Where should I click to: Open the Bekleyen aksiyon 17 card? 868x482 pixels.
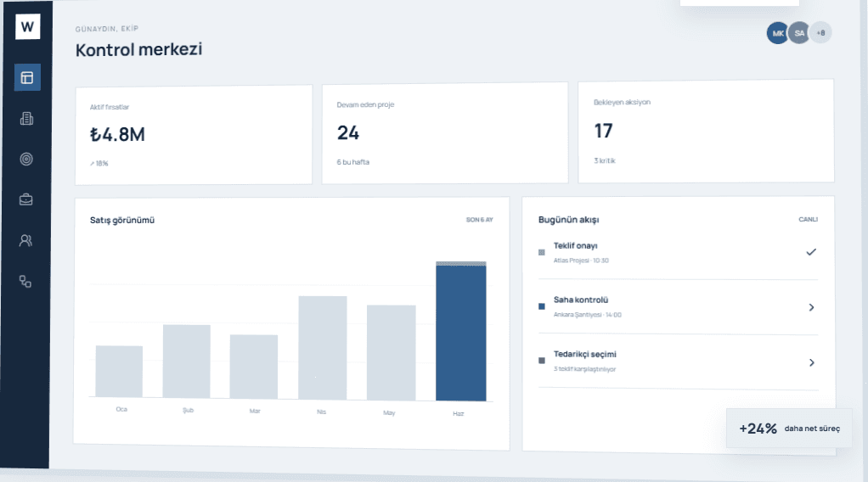click(x=706, y=132)
